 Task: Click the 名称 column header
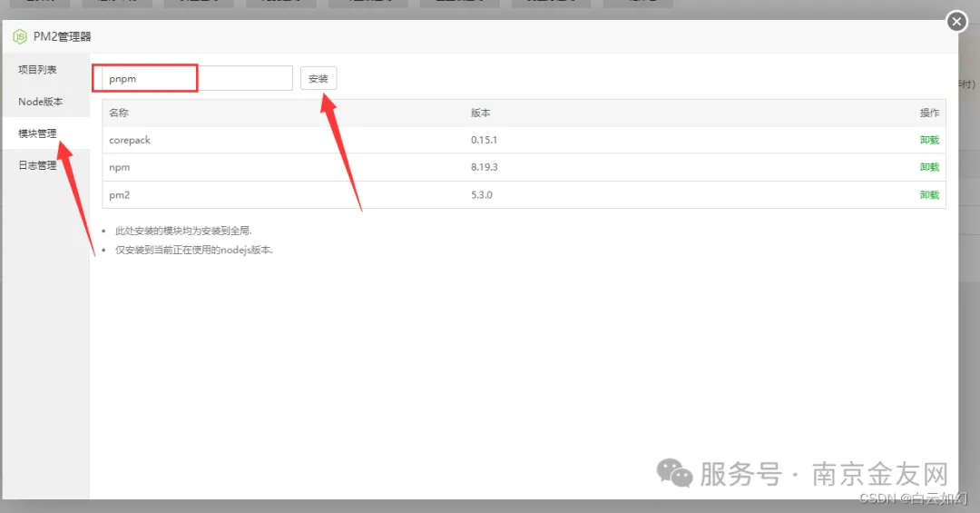click(119, 113)
